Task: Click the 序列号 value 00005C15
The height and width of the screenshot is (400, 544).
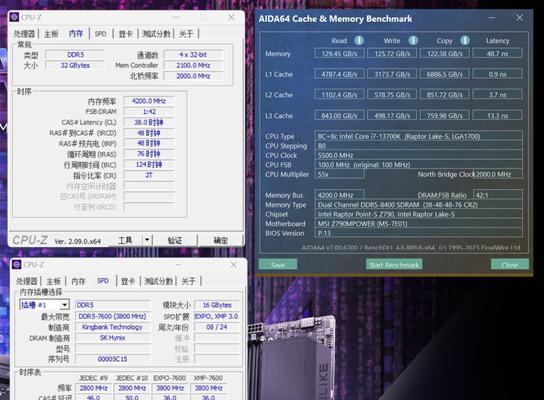Action: coord(112,359)
